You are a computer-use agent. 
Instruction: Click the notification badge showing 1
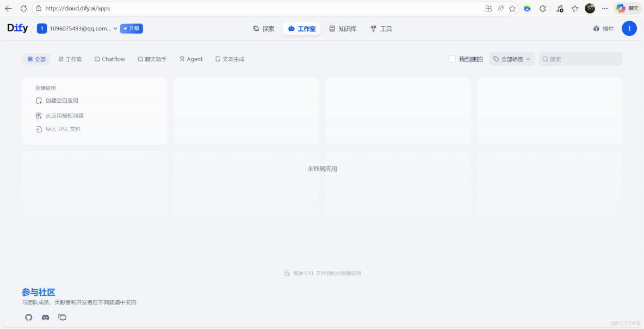click(x=629, y=28)
